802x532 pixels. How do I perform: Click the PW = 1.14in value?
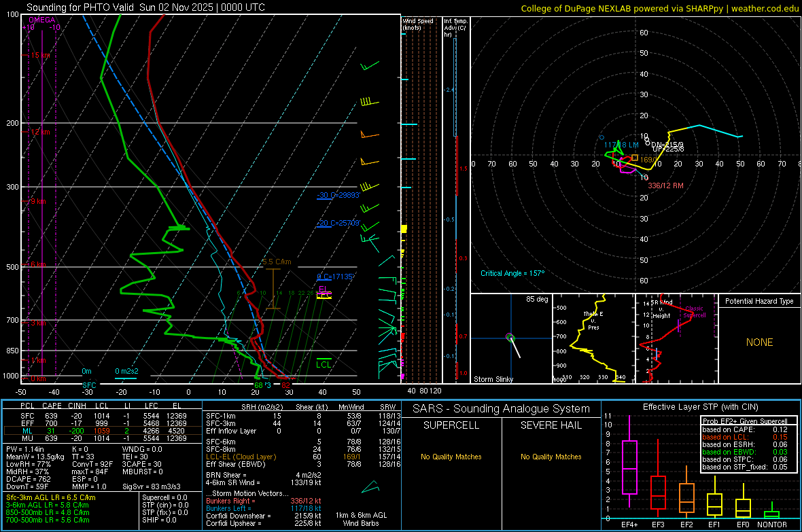click(x=25, y=449)
